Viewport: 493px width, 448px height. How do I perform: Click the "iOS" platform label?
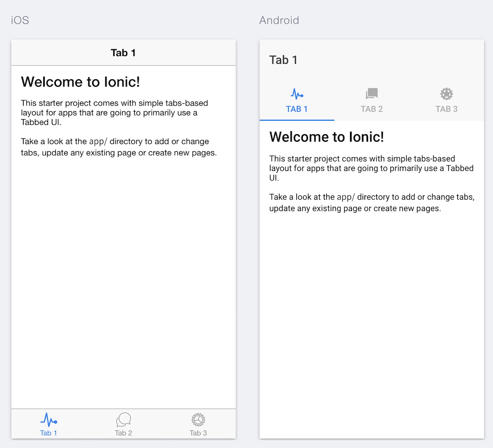coord(20,20)
